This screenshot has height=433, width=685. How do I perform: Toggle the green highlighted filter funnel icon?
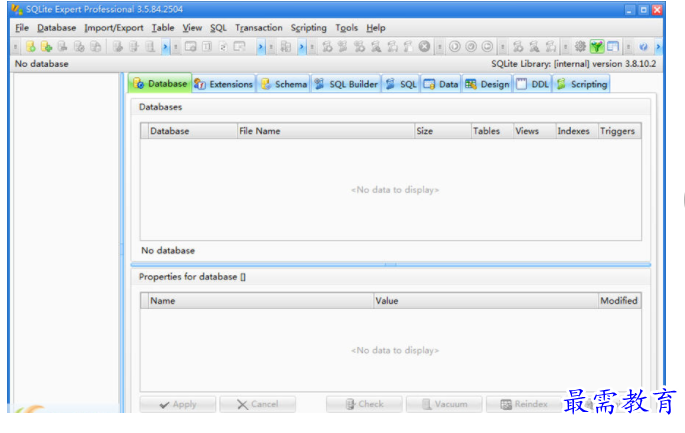click(x=597, y=46)
